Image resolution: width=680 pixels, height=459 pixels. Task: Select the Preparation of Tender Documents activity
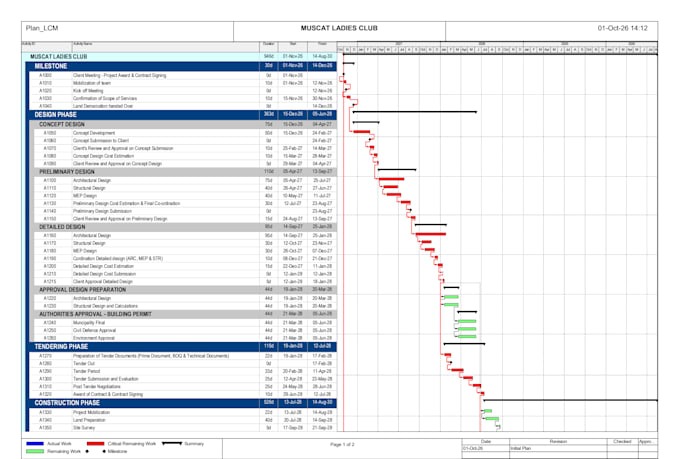[183, 356]
